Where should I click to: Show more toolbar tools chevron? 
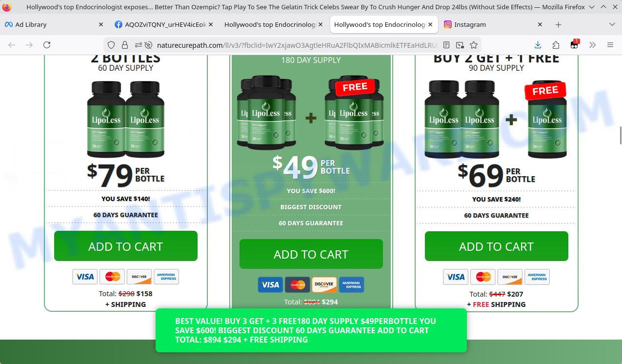tap(592, 45)
